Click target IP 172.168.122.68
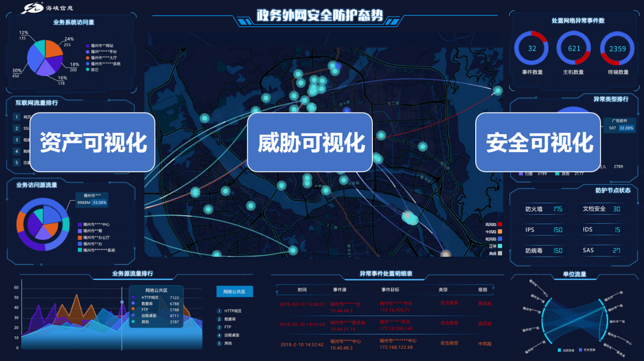 coord(396,347)
